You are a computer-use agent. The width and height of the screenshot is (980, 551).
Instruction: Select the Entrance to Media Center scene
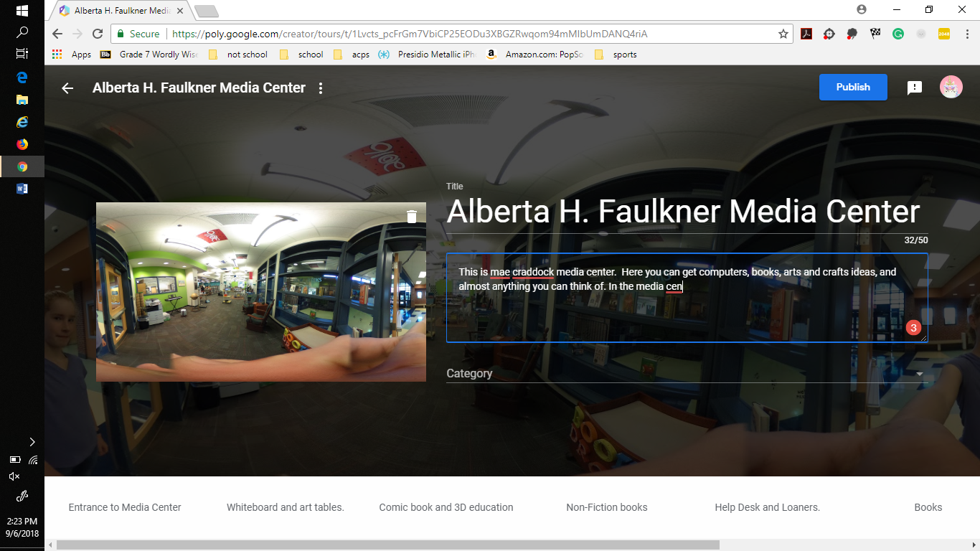pos(125,507)
